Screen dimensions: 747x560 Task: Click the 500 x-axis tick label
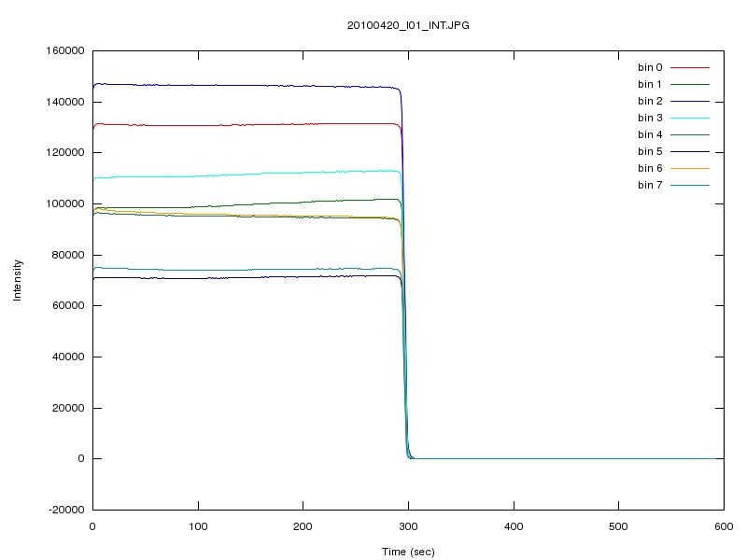[x=618, y=526]
